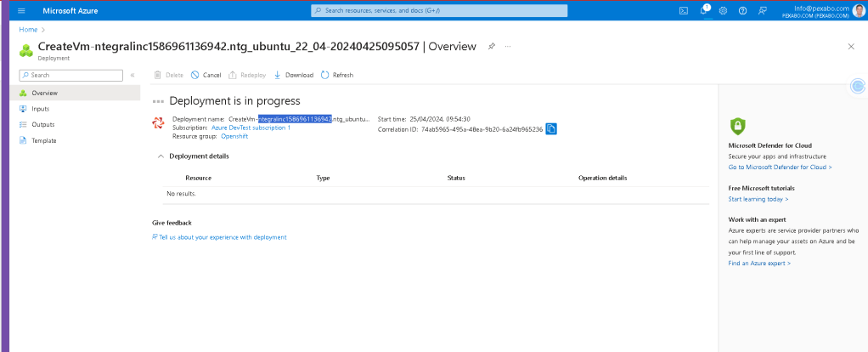Cancel the deployment
Viewport: 868px width, 352px height.
(x=206, y=75)
